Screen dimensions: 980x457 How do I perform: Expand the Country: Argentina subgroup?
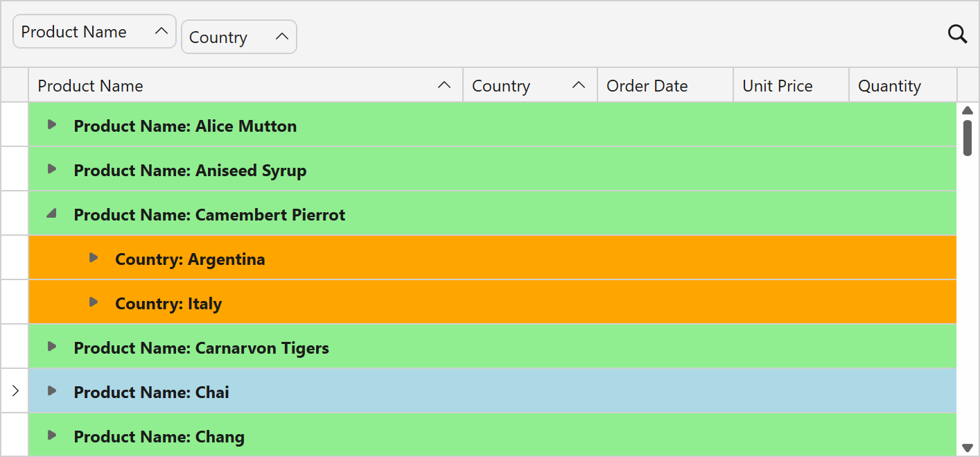coord(94,258)
